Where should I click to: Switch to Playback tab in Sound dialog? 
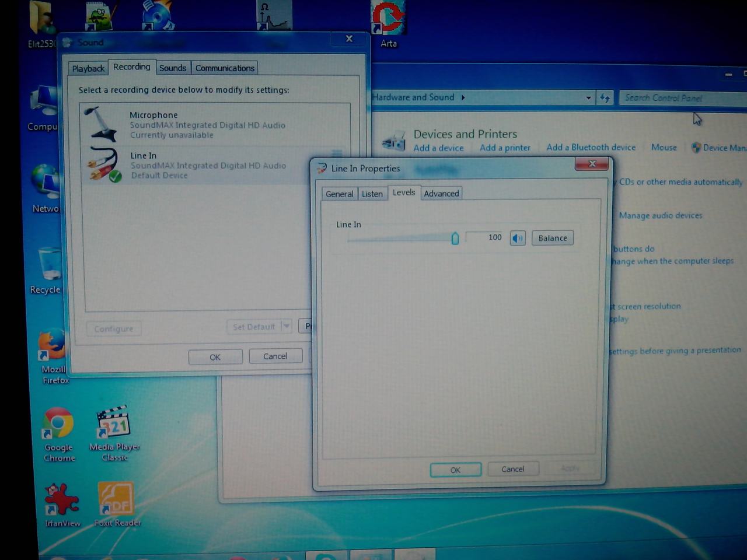(x=88, y=68)
